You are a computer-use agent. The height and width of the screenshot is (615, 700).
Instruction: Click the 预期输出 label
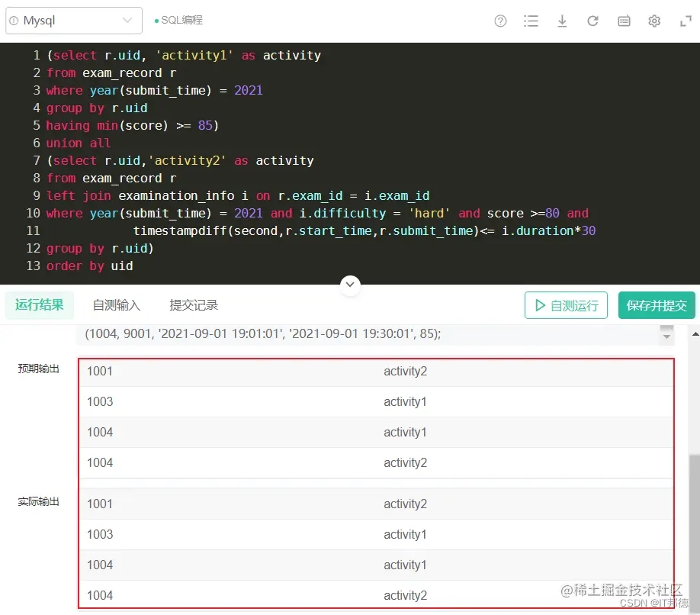point(38,369)
